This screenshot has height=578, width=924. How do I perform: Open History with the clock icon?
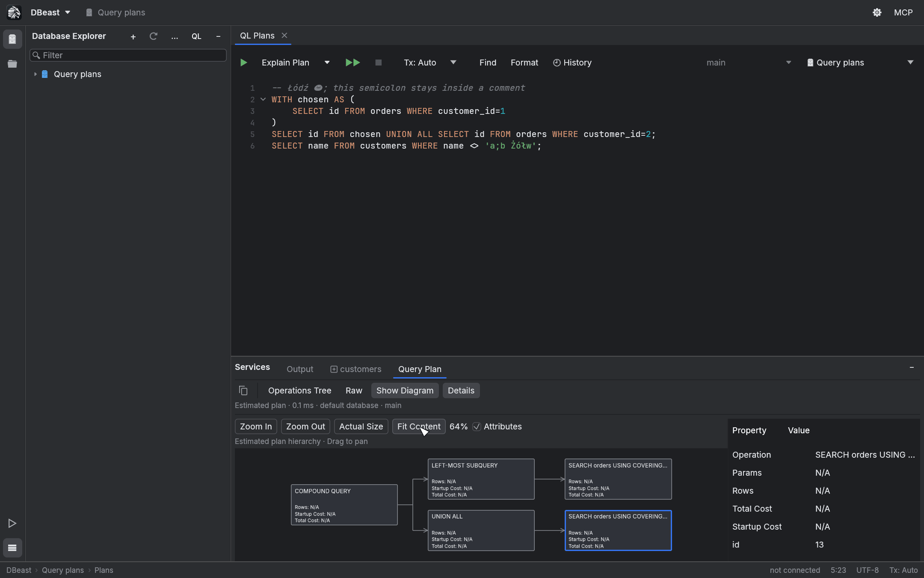[x=572, y=63]
